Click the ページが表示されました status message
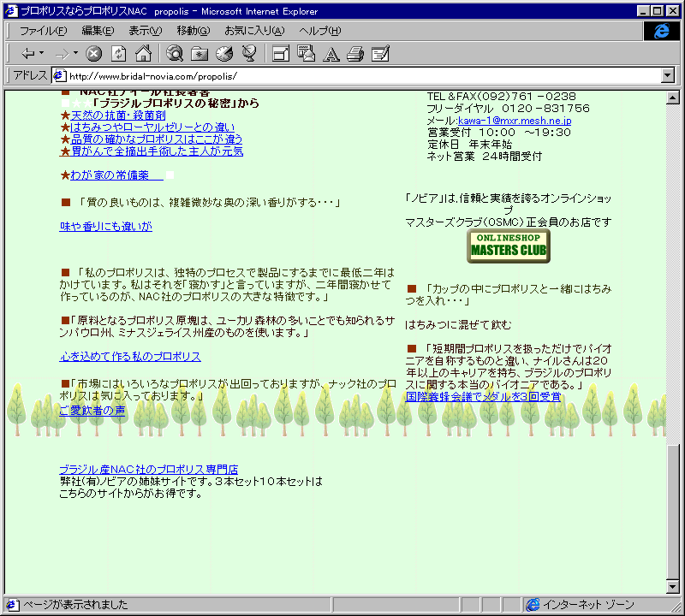The width and height of the screenshot is (685, 616). pos(75,605)
